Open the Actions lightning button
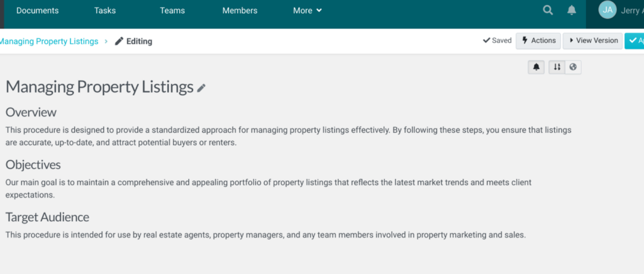 pos(538,41)
